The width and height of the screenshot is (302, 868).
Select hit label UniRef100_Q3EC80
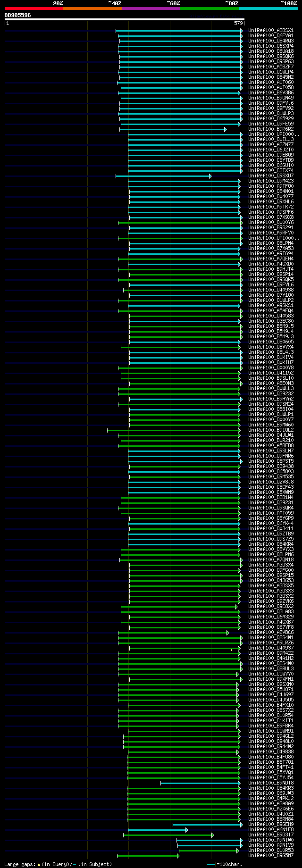click(271, 321)
